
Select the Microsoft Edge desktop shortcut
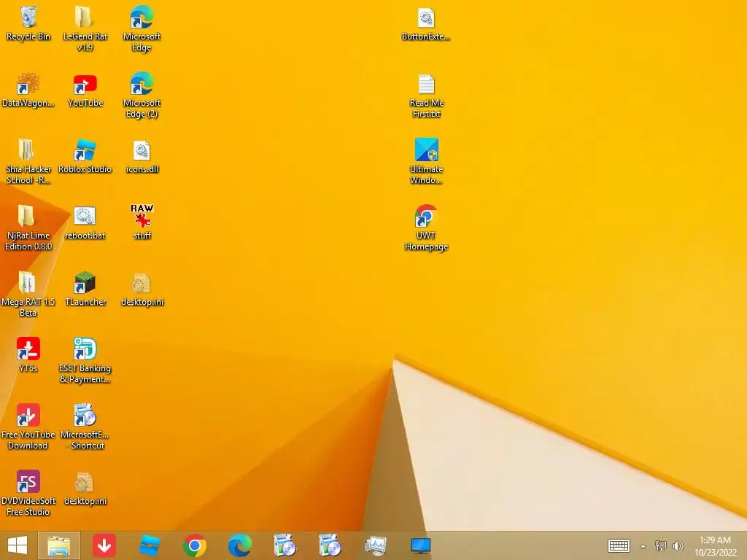point(142,28)
